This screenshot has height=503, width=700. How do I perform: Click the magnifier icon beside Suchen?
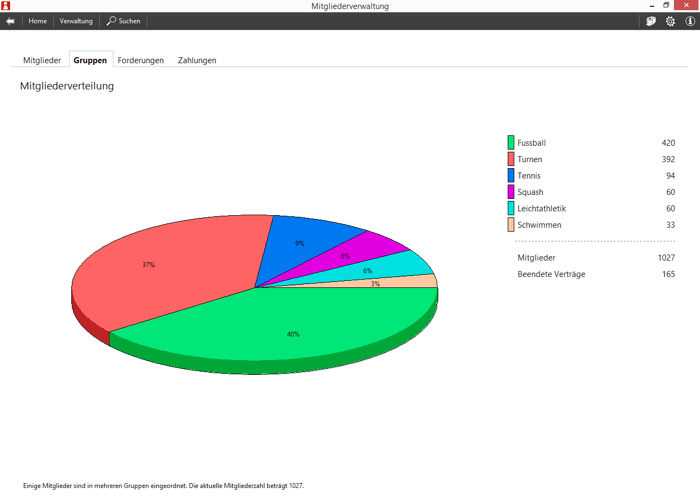pos(111,21)
